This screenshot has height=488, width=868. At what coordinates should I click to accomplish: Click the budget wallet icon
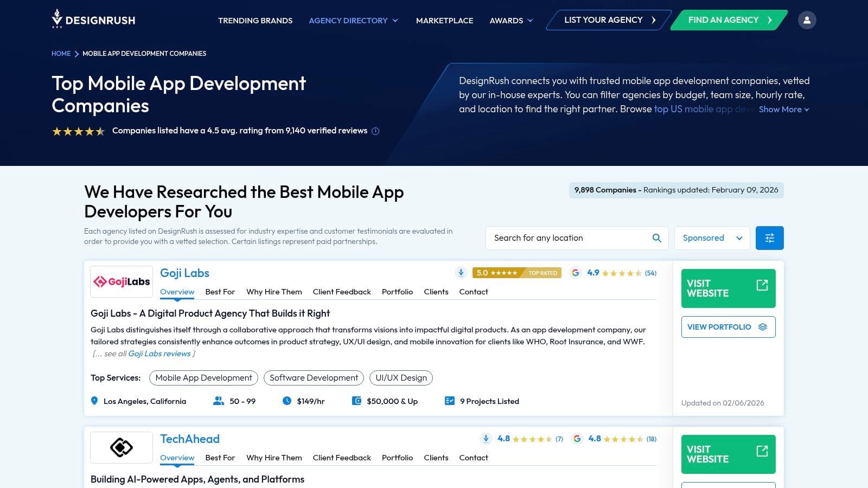(x=356, y=401)
